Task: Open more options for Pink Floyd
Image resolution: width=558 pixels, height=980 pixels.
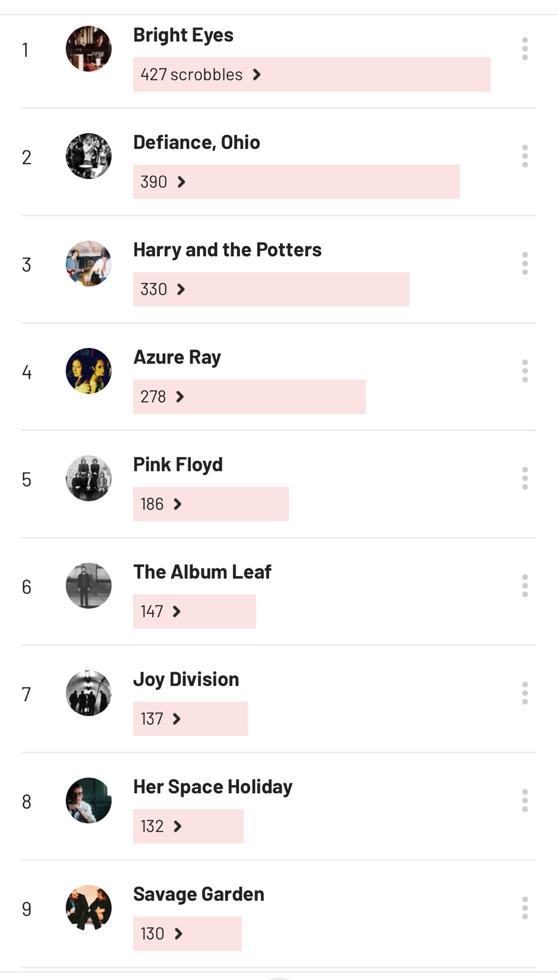Action: coord(525,478)
